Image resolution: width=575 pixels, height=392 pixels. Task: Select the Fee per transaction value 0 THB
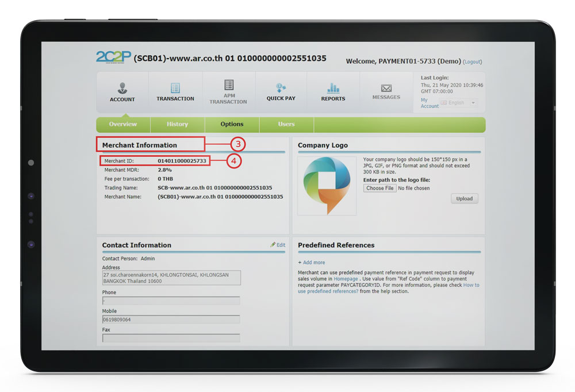click(166, 179)
